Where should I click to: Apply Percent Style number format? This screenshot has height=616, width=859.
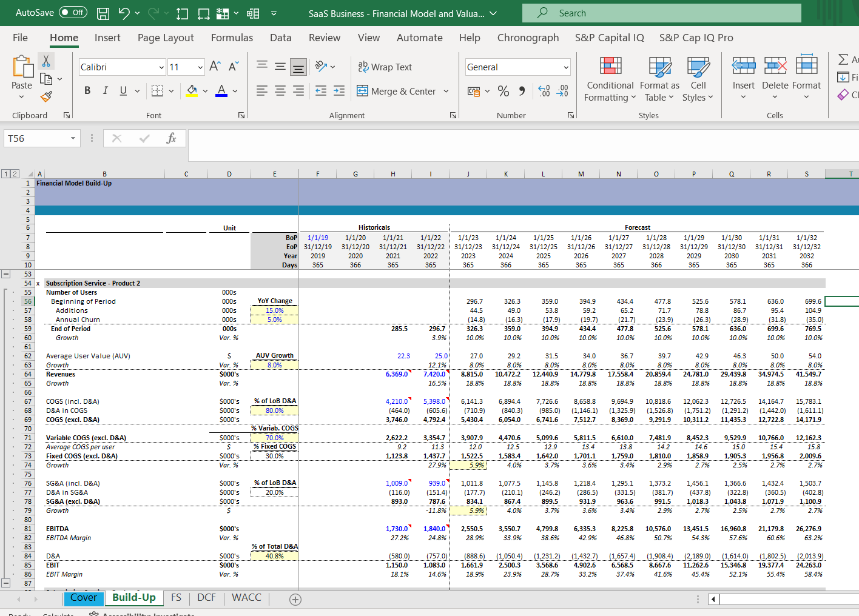coord(503,91)
